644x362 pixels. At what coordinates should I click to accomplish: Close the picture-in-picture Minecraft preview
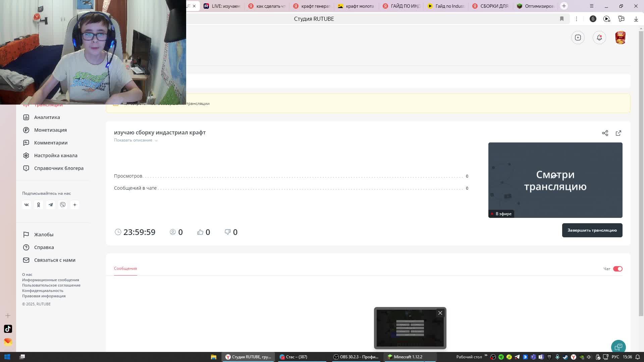[x=440, y=313]
